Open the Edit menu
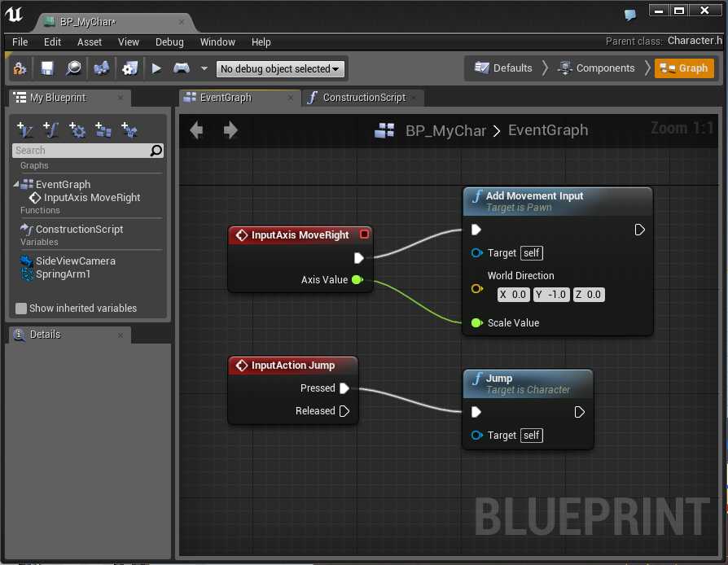This screenshot has height=565, width=728. [x=52, y=42]
